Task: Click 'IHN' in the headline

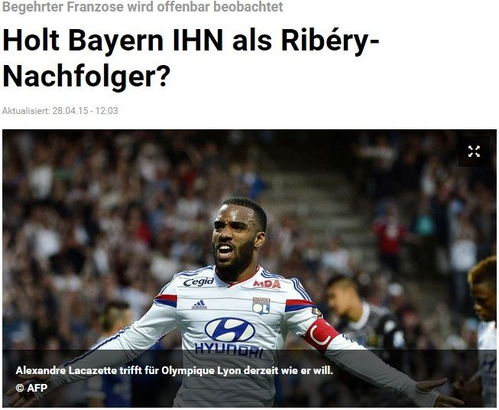Action: pyautogui.click(x=198, y=40)
